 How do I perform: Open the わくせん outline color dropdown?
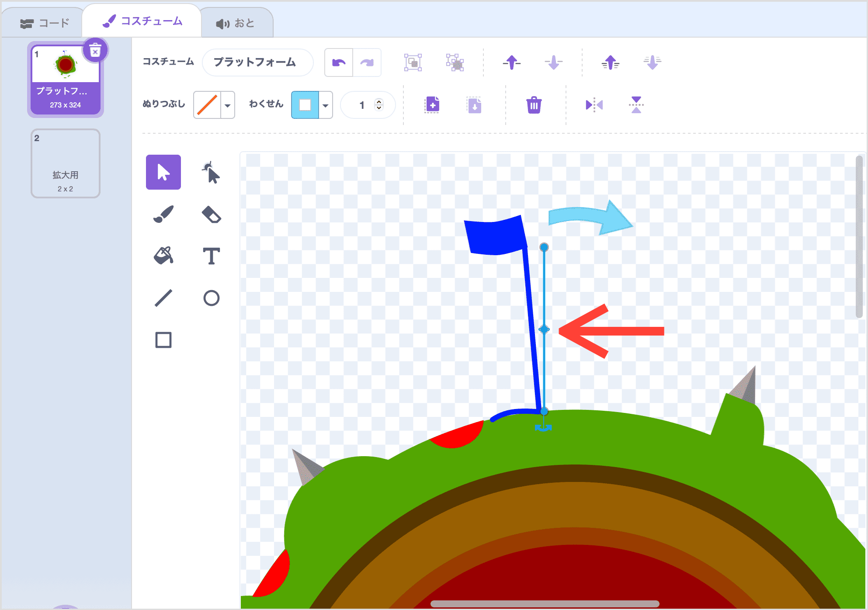[325, 105]
